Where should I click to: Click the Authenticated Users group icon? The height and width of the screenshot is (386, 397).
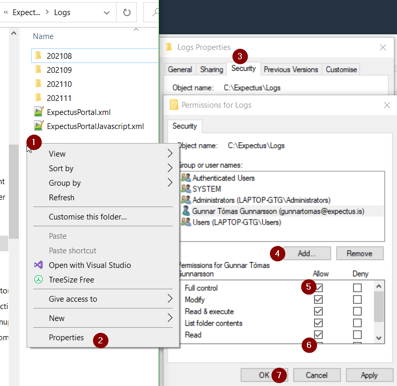tap(186, 177)
